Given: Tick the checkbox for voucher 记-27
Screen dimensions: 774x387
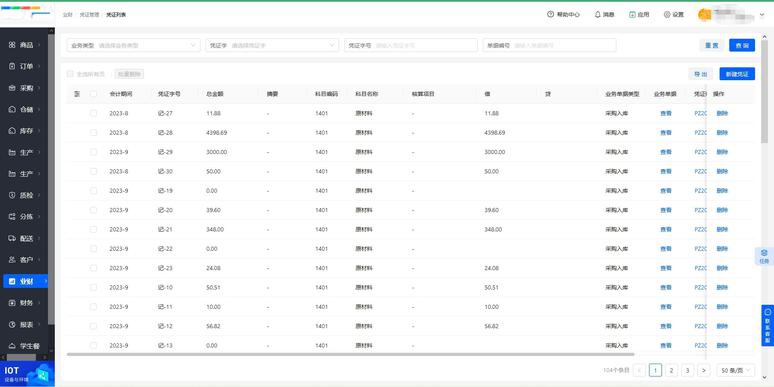Looking at the screenshot, I should click(94, 113).
